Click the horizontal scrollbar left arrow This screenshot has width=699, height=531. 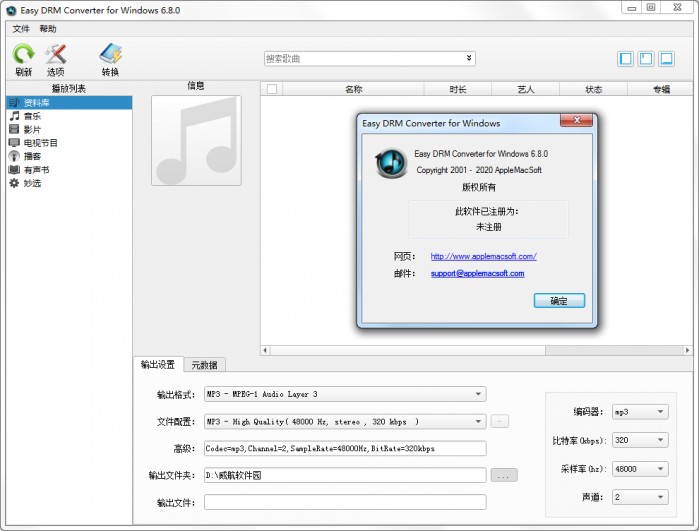pos(265,350)
